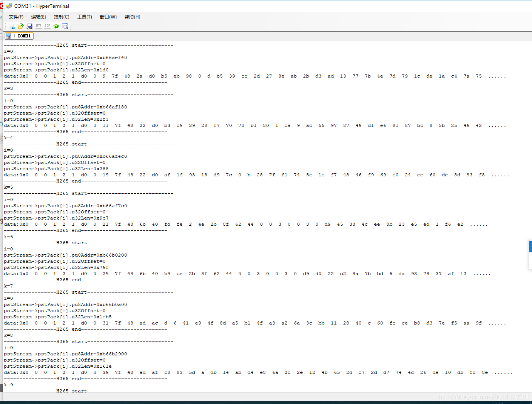This screenshot has width=532, height=404.
Task: Click the SFTP toolbar icon
Action: click(x=39, y=26)
